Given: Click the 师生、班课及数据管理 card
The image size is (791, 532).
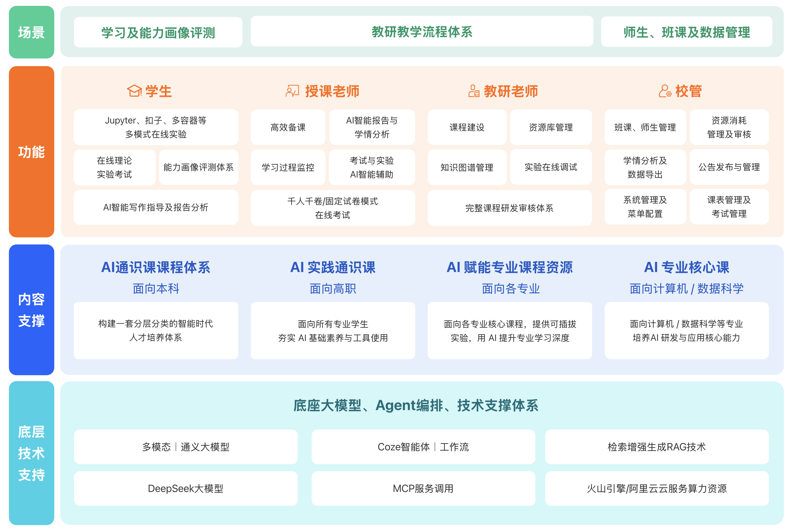Looking at the screenshot, I should click(x=686, y=32).
